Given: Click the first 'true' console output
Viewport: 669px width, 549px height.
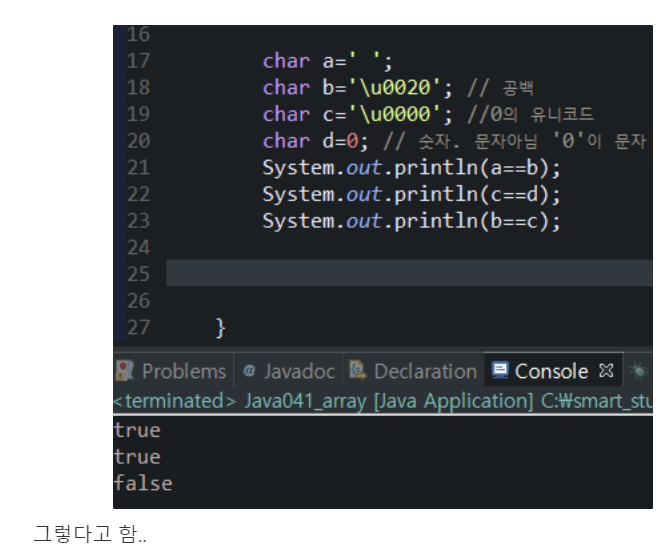Looking at the screenshot, I should 137,430.
